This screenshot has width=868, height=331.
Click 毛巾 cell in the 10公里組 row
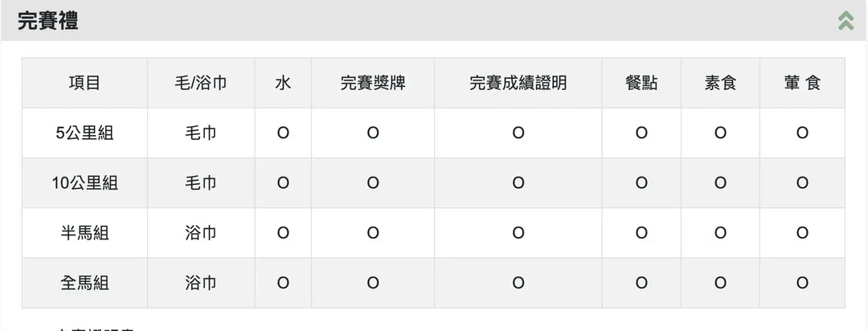(x=201, y=183)
